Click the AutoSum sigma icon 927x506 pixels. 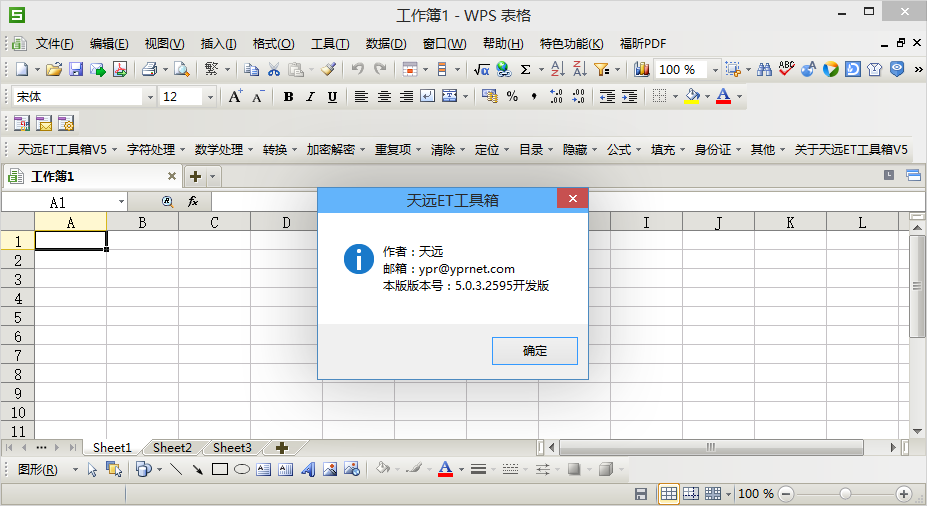click(x=525, y=70)
